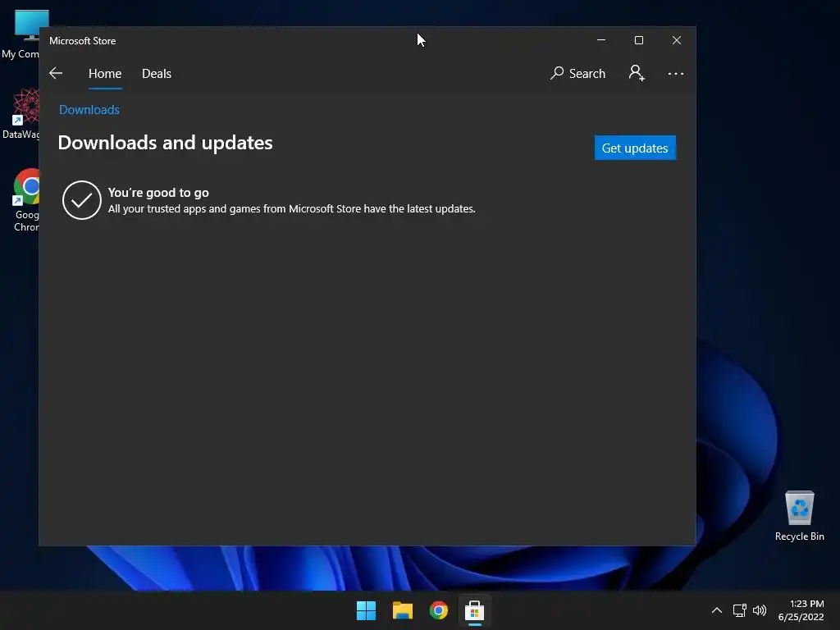Select the DataWag desktop shortcut
Image resolution: width=840 pixels, height=630 pixels.
coord(20,113)
